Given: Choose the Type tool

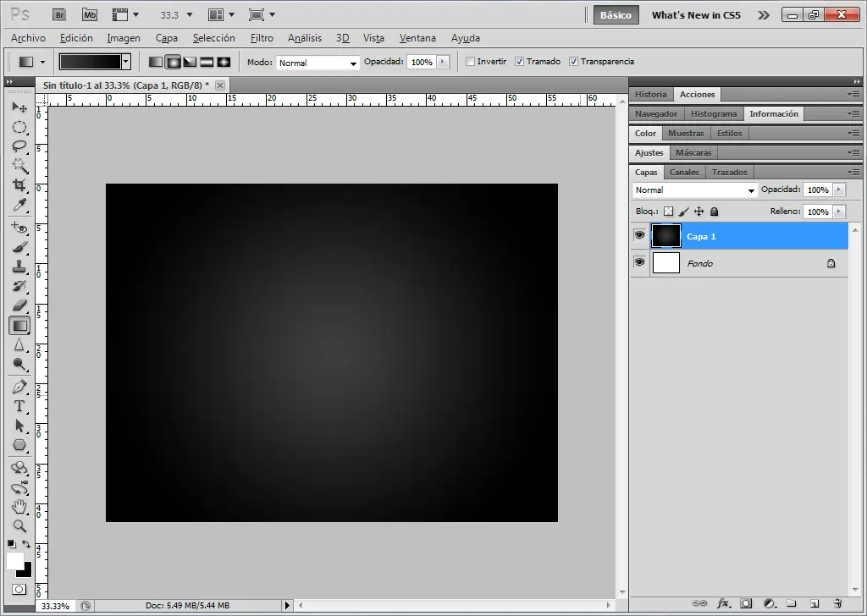Looking at the screenshot, I should (x=20, y=406).
